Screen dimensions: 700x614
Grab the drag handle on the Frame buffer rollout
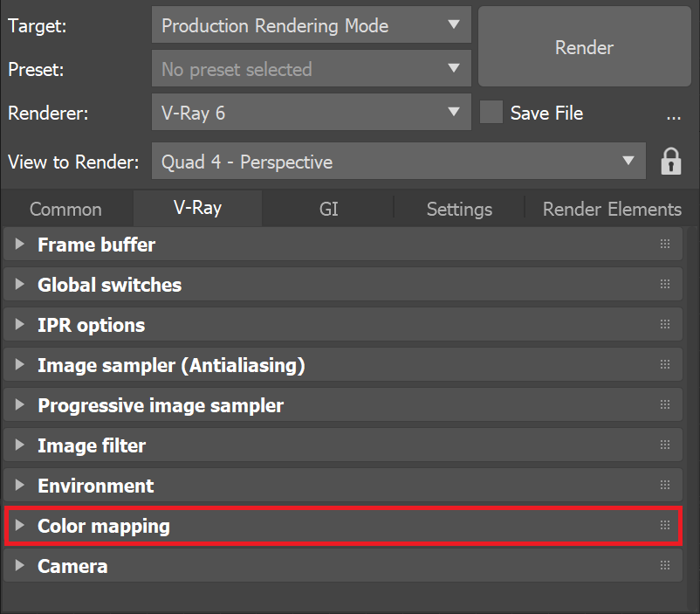click(664, 245)
